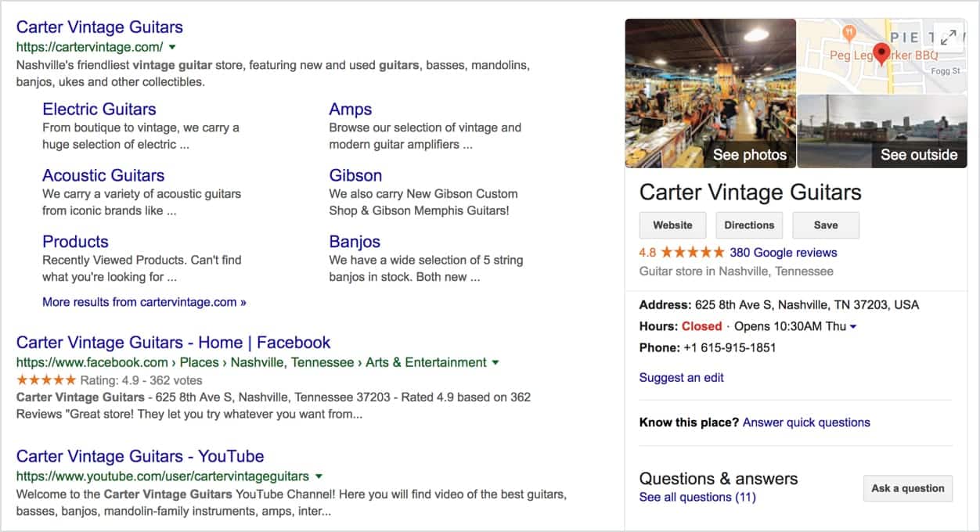Open the Electric Guitars sitelink
This screenshot has width=980, height=532.
point(99,110)
